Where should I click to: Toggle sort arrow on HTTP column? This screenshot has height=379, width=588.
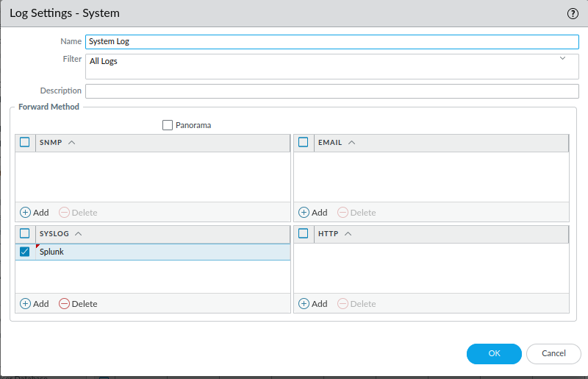click(348, 233)
